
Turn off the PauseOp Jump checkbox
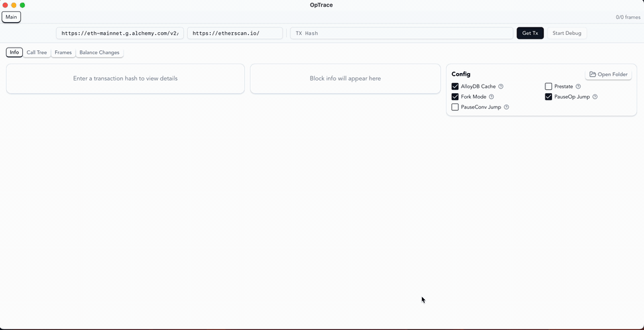549,97
